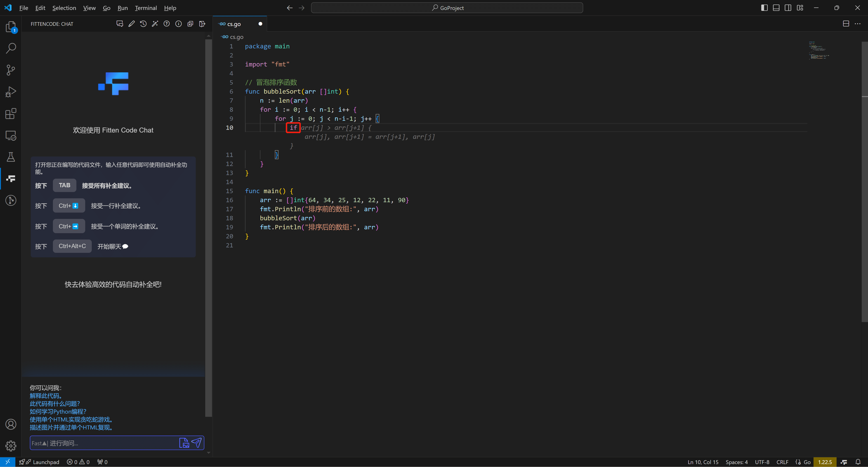Click the logout icon in chat header

[202, 24]
